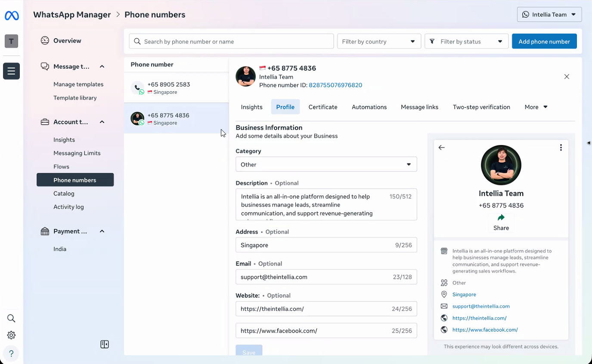The width and height of the screenshot is (592, 364).
Task: Collapse sidebar using the panel toggle icon
Action: point(105,344)
